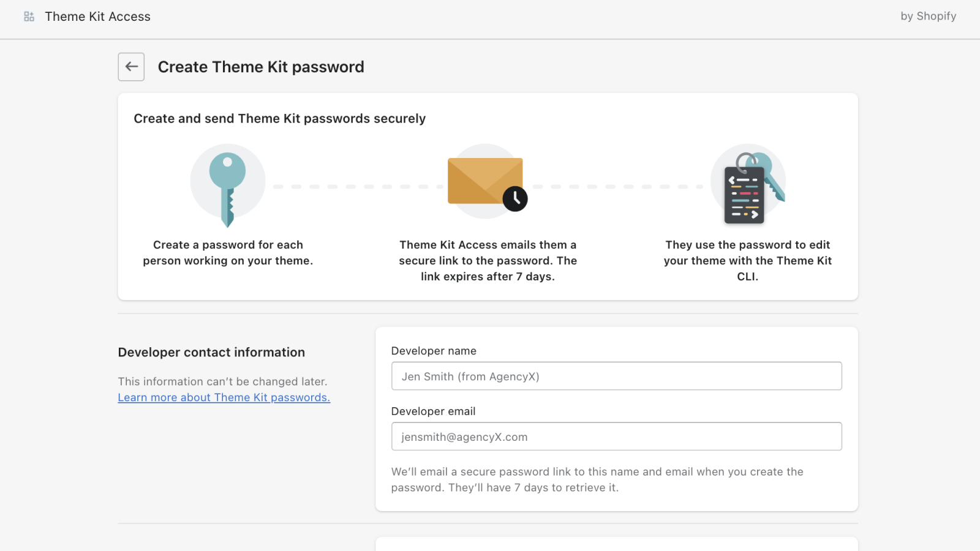Click the "Create a password for each person" caption
980x551 pixels.
click(228, 253)
